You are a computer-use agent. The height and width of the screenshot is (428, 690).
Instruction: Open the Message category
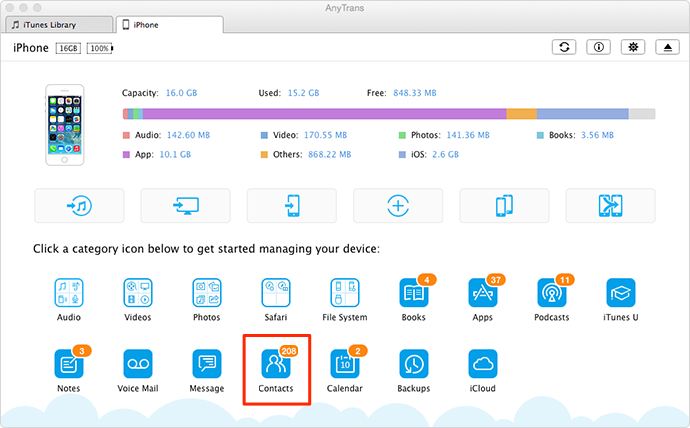[207, 364]
